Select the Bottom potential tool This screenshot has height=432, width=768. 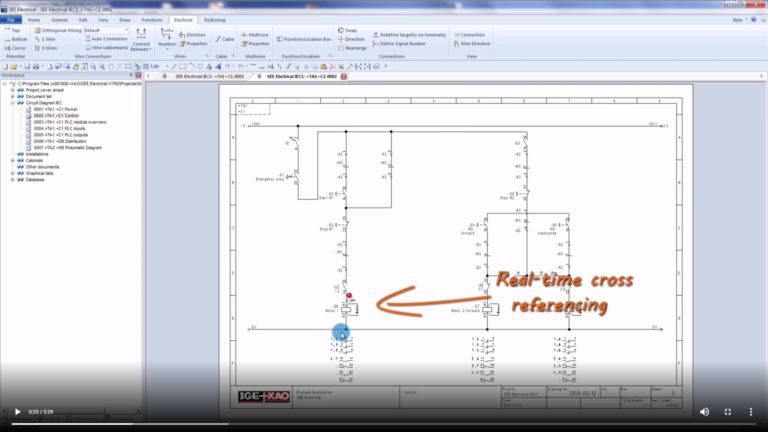pyautogui.click(x=16, y=39)
